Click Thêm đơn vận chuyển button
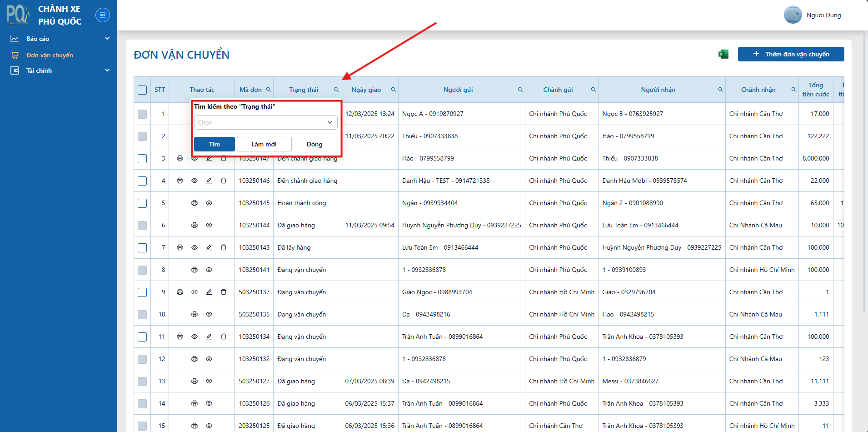Screen dimensions: 868x432 tap(791, 54)
